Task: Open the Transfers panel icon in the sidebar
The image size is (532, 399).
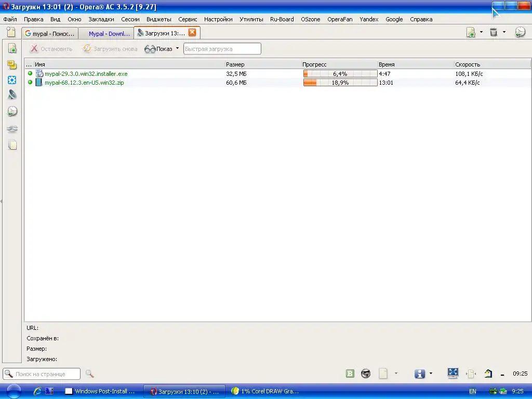Action: [12, 95]
